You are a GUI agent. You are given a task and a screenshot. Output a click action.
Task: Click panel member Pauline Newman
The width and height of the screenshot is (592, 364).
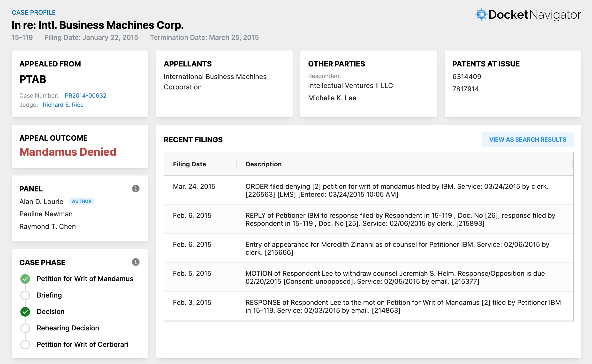point(46,214)
